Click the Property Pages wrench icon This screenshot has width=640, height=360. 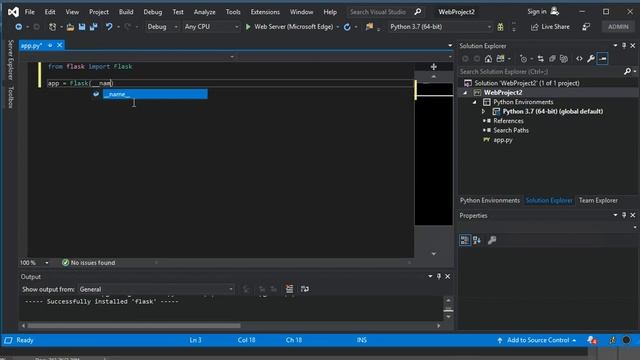point(492,240)
